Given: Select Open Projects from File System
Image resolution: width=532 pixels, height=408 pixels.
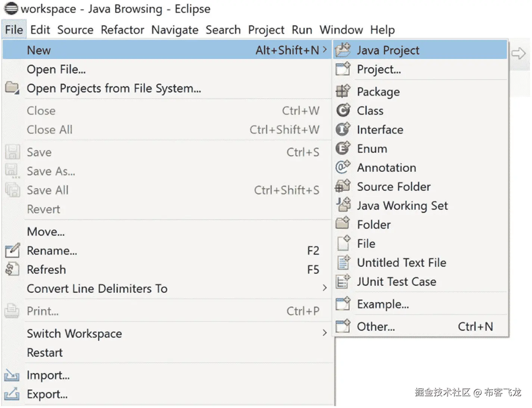Looking at the screenshot, I should [x=114, y=88].
